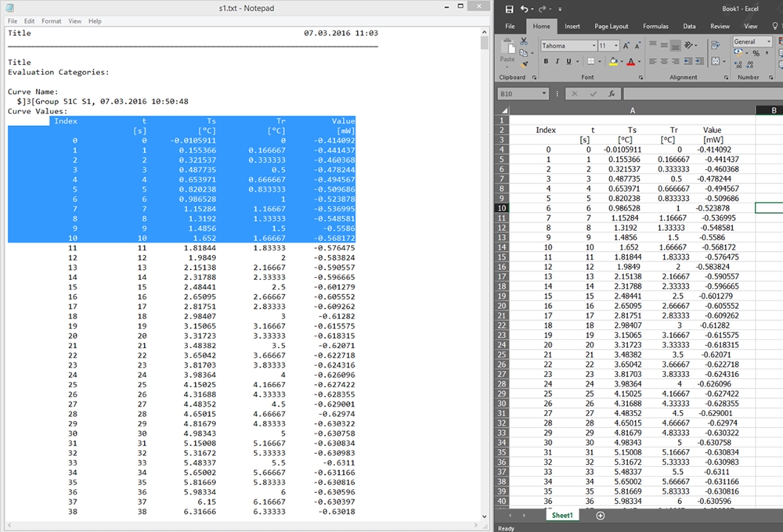783x532 pixels.
Task: Expand the font size 11 dropdown
Action: click(x=615, y=45)
